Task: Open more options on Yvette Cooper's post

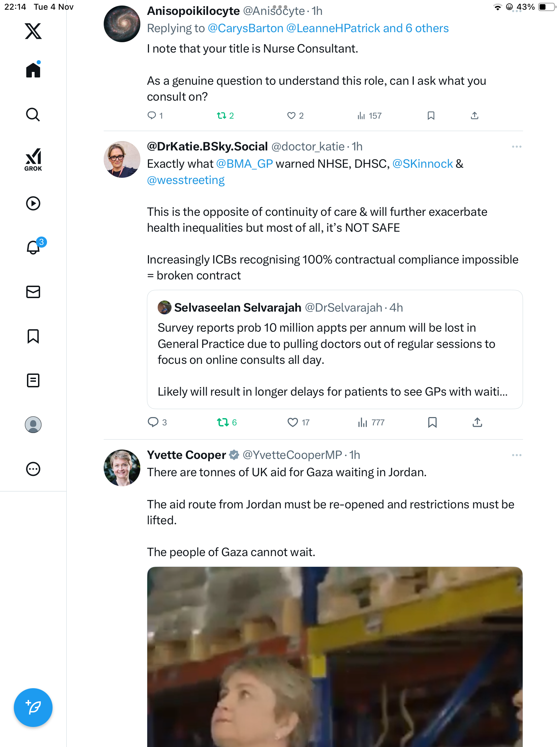Action: point(516,455)
